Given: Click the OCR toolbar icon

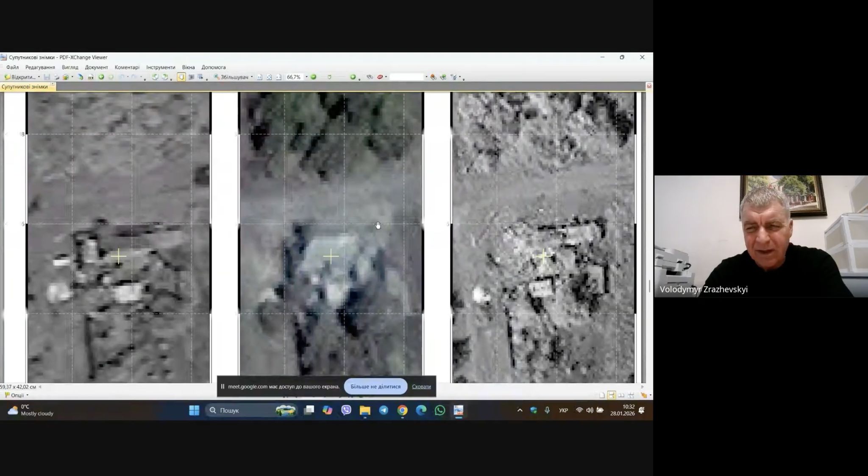Looking at the screenshot, I should tap(91, 77).
